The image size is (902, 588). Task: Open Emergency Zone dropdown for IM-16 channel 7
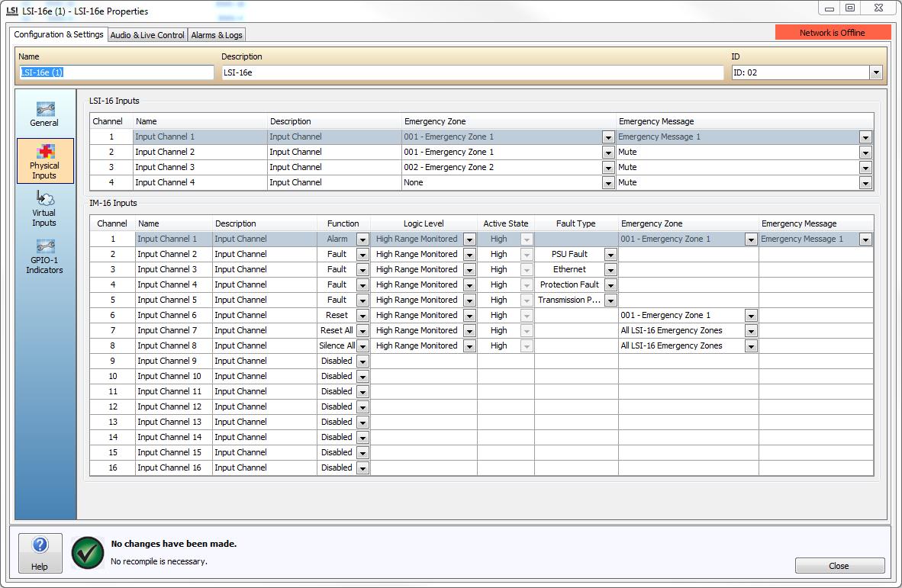[751, 331]
